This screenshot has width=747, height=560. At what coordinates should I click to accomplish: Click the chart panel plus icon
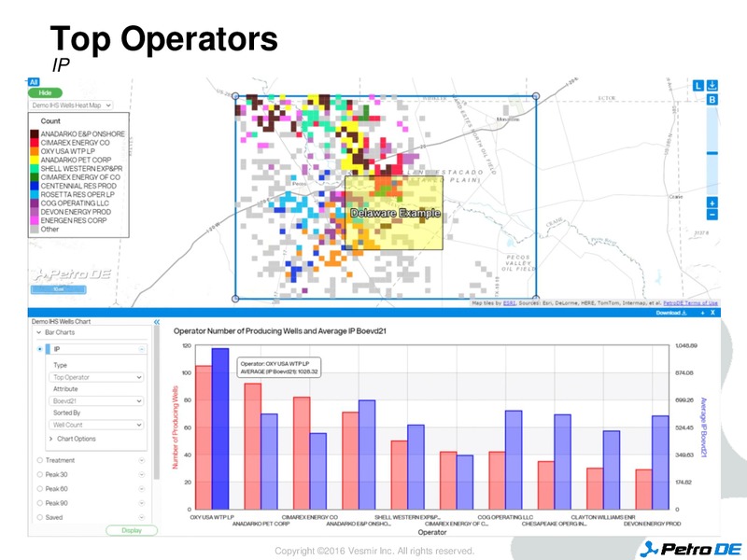[703, 313]
